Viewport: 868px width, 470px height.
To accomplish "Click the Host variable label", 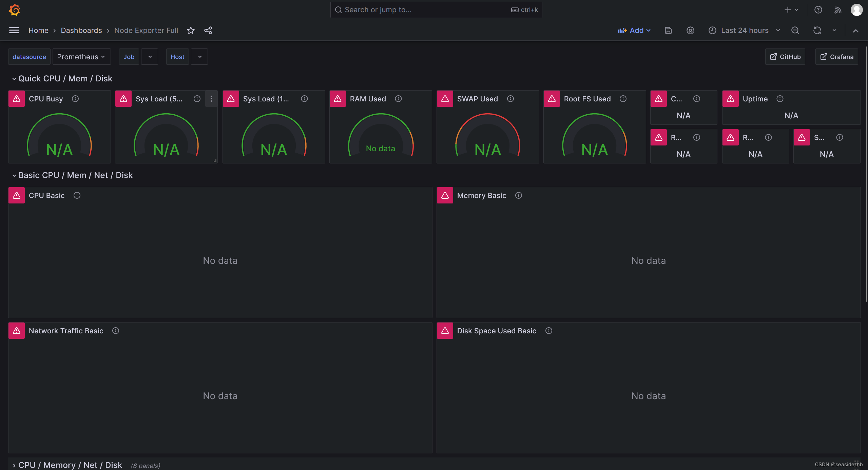I will click(x=177, y=57).
